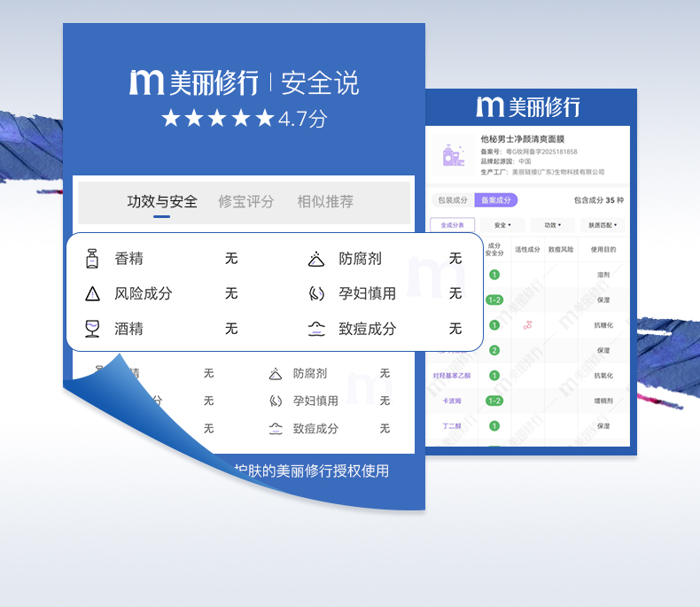
Task: Open the 对羟基苯乙酮 ingredient link
Action: pos(451,376)
